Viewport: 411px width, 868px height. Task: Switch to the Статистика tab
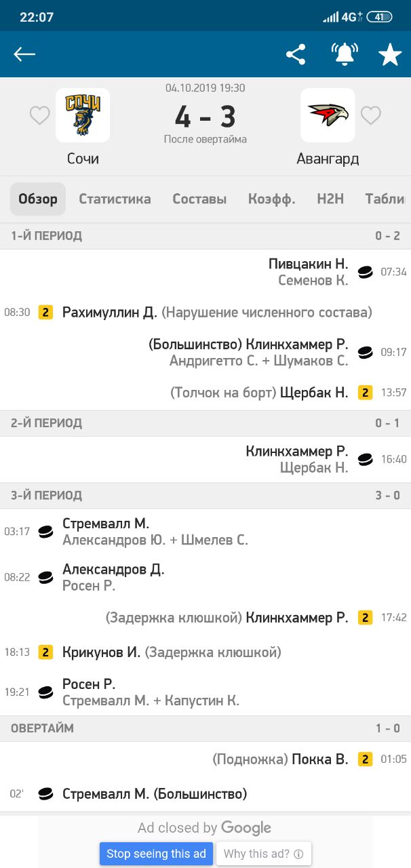click(115, 199)
